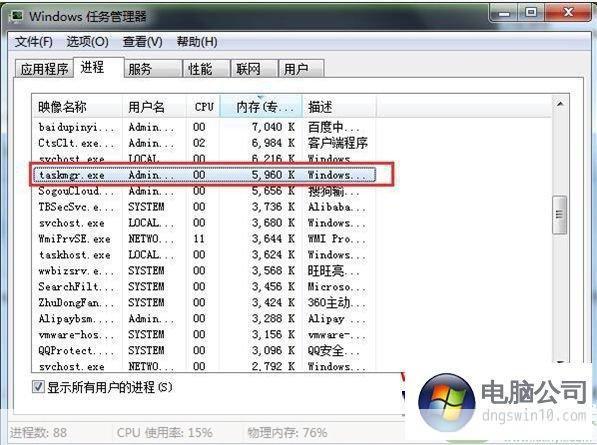Open the 查看(V) menu
The image size is (597, 445).
point(142,41)
